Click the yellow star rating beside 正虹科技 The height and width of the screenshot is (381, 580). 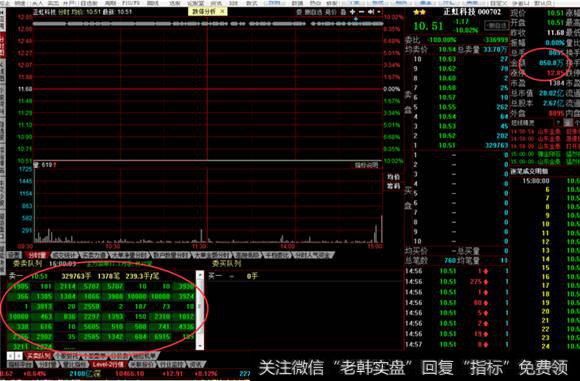coord(419,12)
